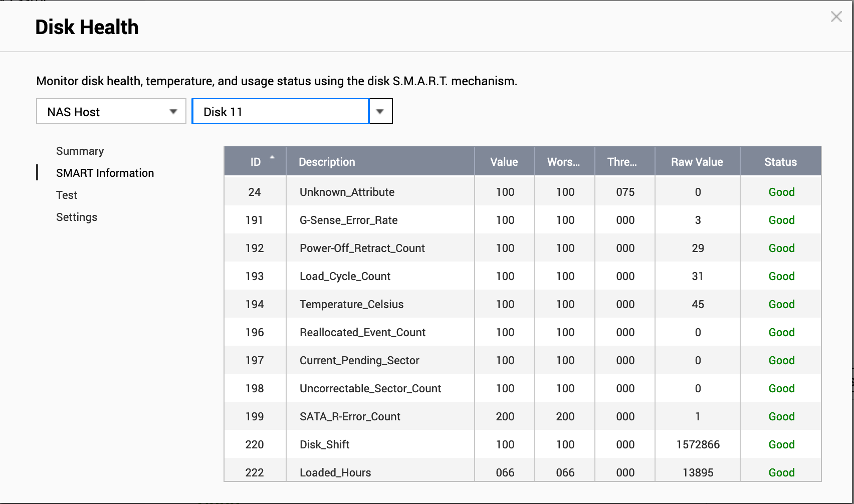Click the Raw Value column header
This screenshot has height=504, width=854.
pyautogui.click(x=697, y=161)
